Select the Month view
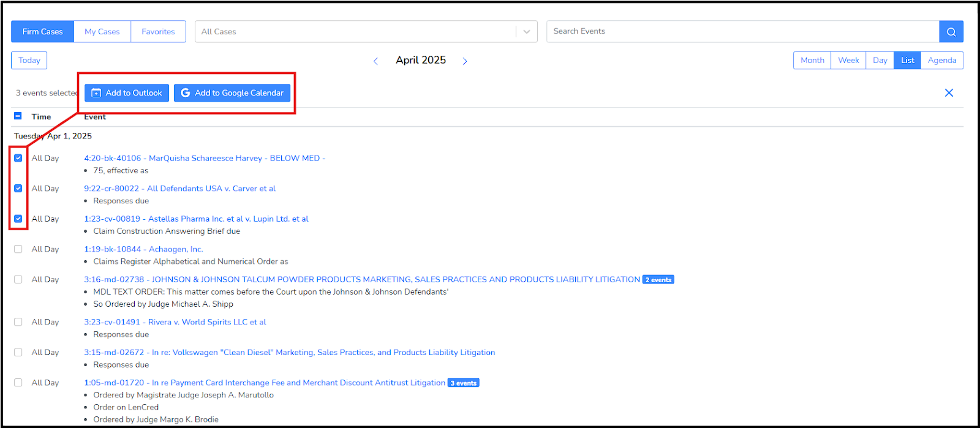980x428 pixels. (812, 60)
